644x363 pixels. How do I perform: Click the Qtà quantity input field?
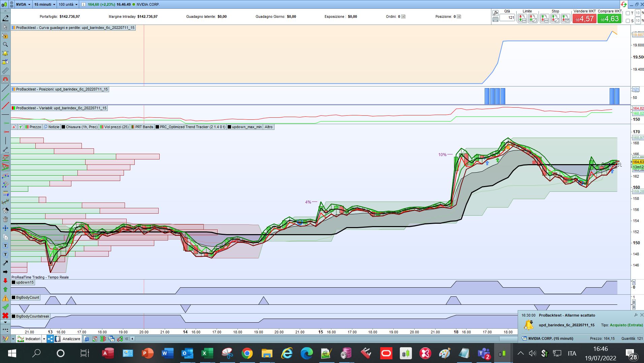507,17
